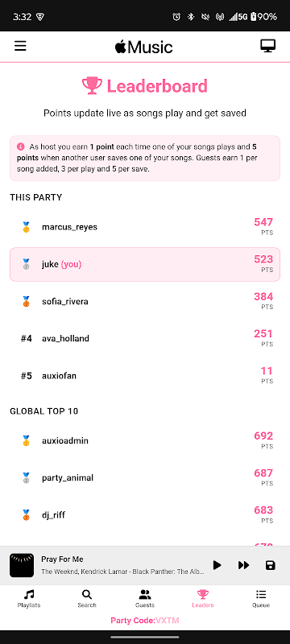Tap the monitor display icon
290x644 pixels.
[267, 46]
